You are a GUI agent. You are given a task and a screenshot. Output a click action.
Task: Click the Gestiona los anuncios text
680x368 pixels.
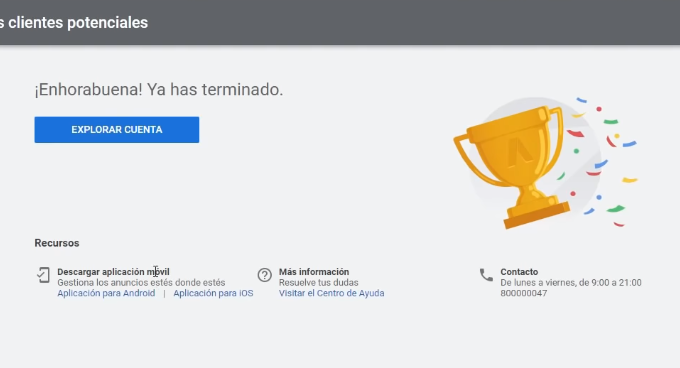[141, 283]
